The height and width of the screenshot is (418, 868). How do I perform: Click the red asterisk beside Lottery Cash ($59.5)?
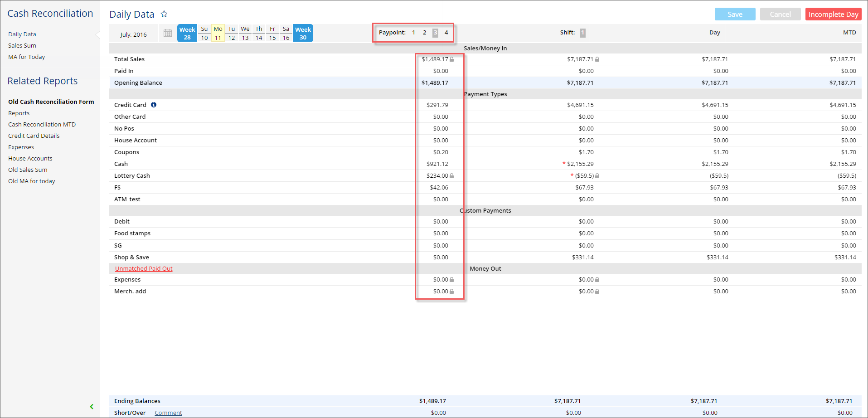point(572,175)
